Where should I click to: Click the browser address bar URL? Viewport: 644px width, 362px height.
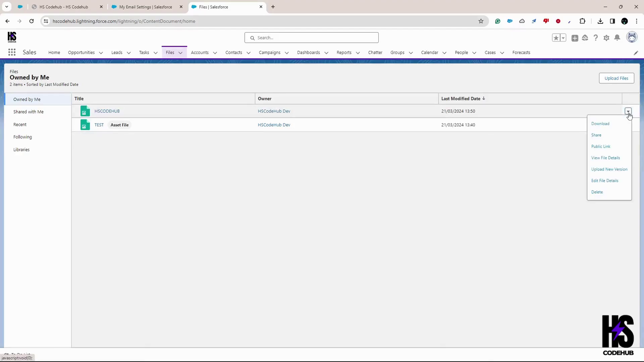click(124, 21)
